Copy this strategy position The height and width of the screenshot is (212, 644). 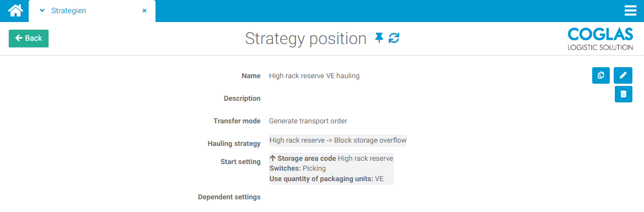coord(601,75)
